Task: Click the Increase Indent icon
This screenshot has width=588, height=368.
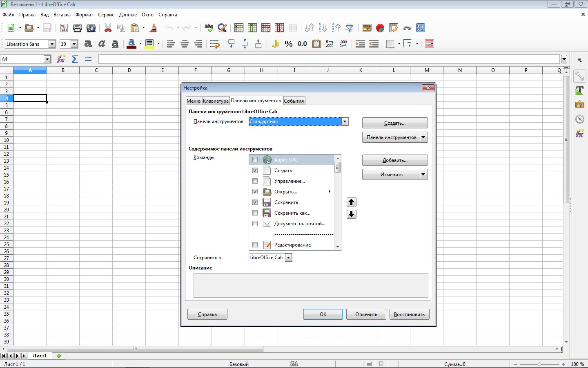Action: pyautogui.click(x=360, y=44)
